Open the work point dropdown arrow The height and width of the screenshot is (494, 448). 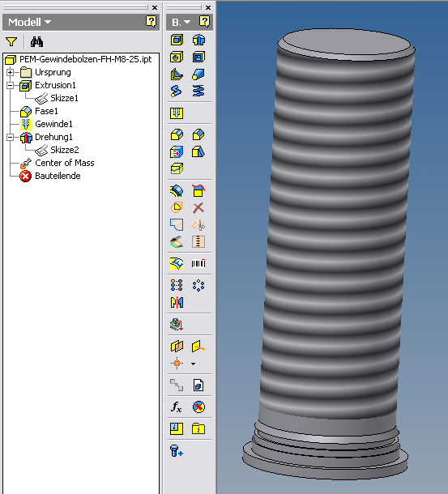click(194, 364)
